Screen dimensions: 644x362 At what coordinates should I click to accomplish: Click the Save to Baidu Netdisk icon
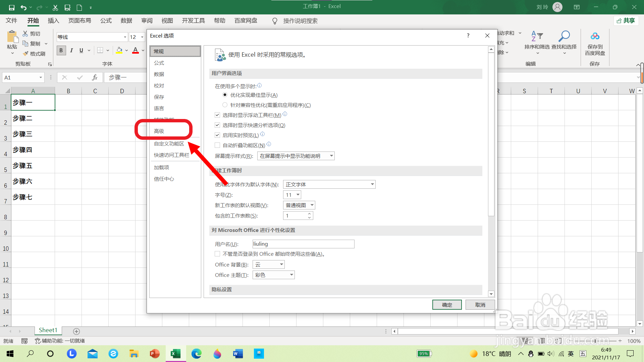pyautogui.click(x=595, y=36)
